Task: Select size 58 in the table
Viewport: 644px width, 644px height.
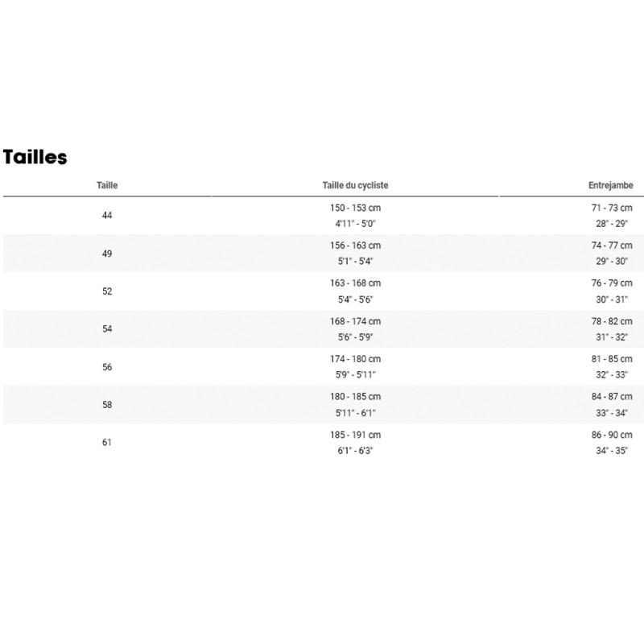Action: 107,405
